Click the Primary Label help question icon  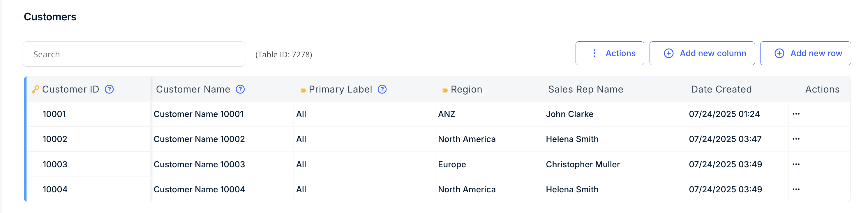point(382,89)
